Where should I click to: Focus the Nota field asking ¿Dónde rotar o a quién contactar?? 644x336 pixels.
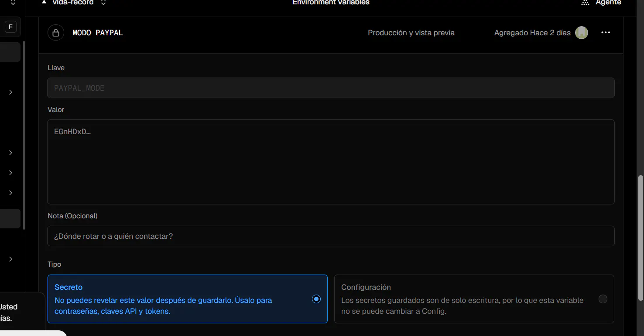coord(331,236)
